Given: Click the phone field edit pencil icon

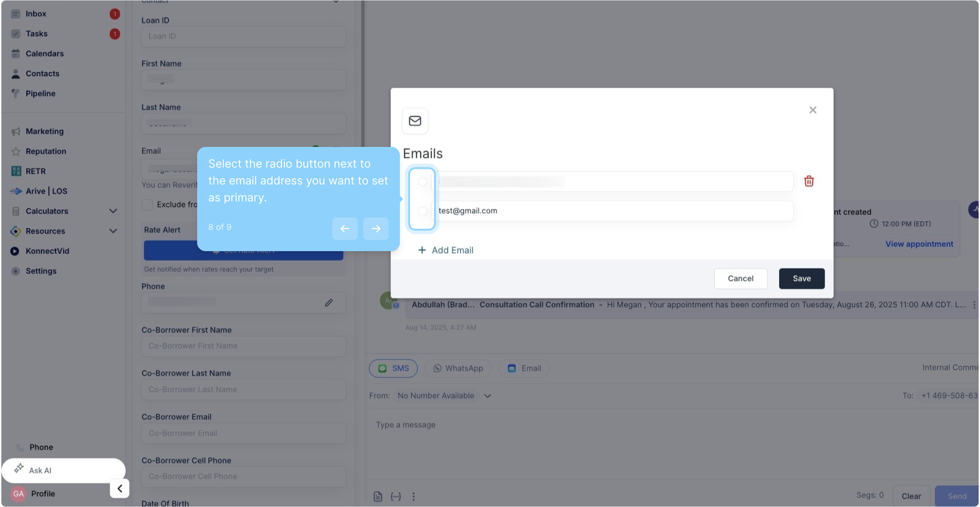Looking at the screenshot, I should coord(329,303).
